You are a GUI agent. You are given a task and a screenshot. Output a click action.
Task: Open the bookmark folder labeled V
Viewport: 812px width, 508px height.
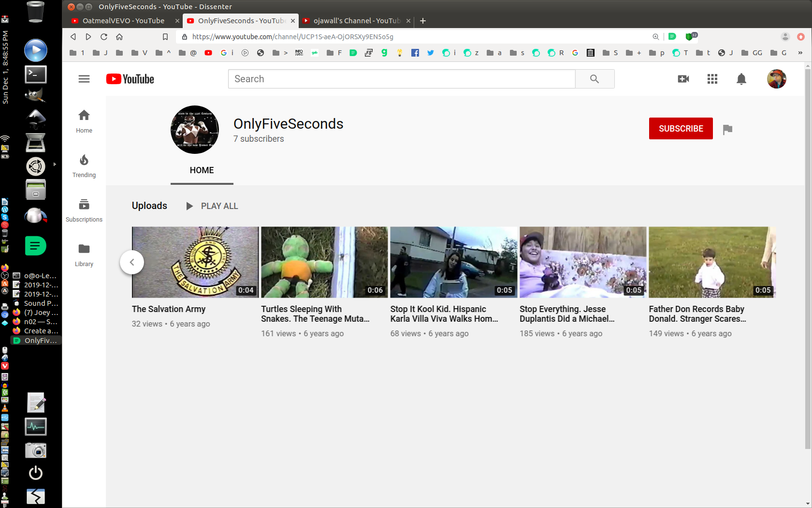point(140,53)
